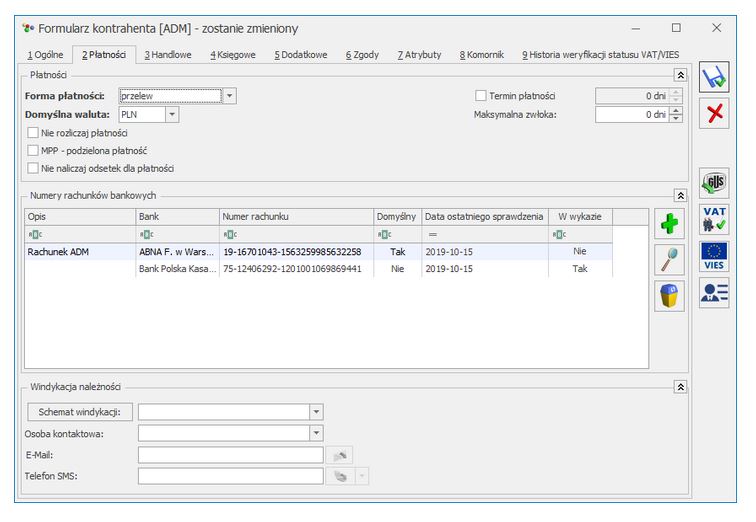Open the selected bank account with the magnifier

669,260
